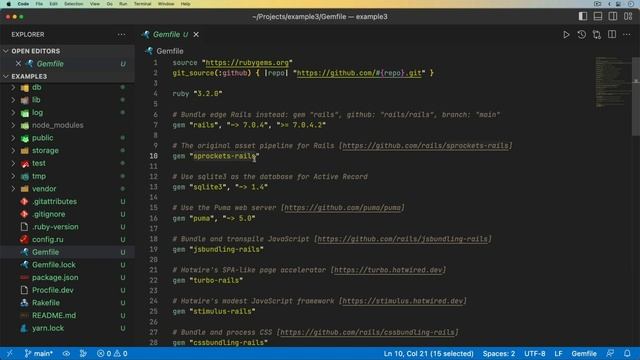Open Customize Layout icon

point(628,16)
